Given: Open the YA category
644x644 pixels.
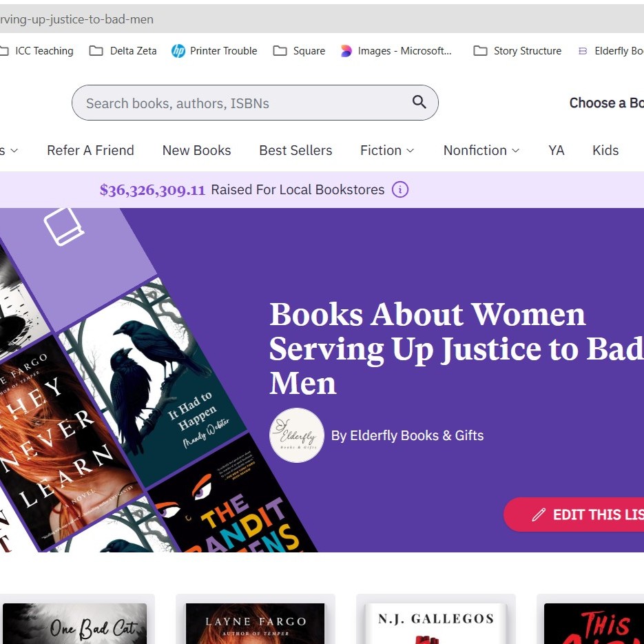Looking at the screenshot, I should coord(556,150).
